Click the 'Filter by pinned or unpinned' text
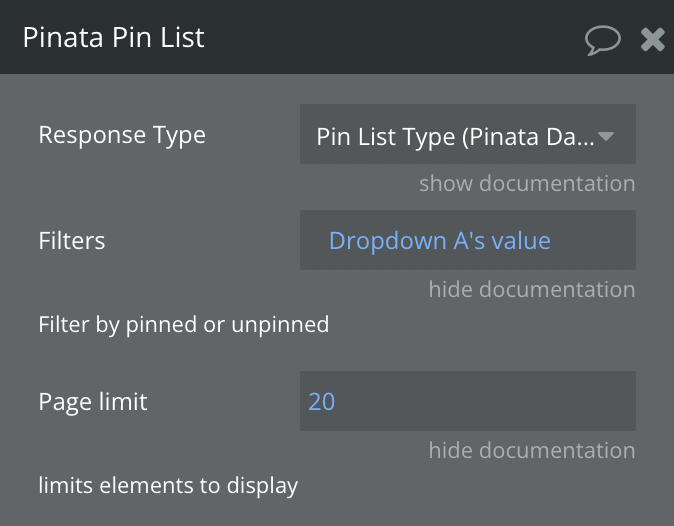This screenshot has width=674, height=526. 184,324
